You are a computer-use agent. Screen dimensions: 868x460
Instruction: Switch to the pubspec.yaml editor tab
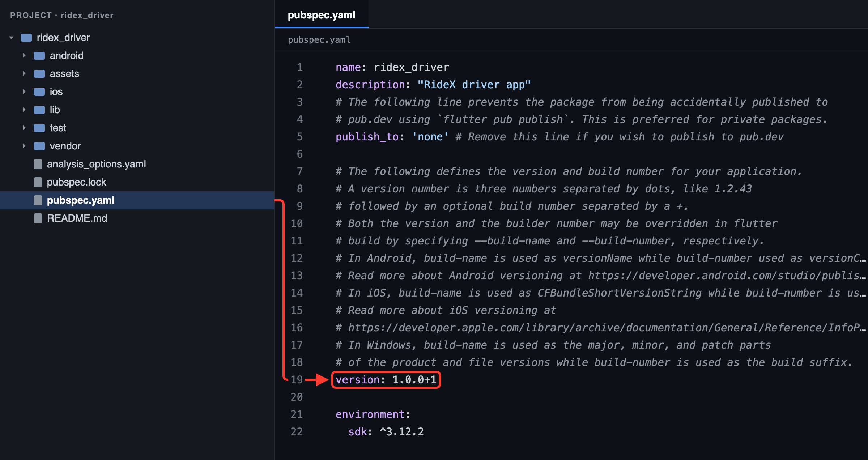click(322, 15)
